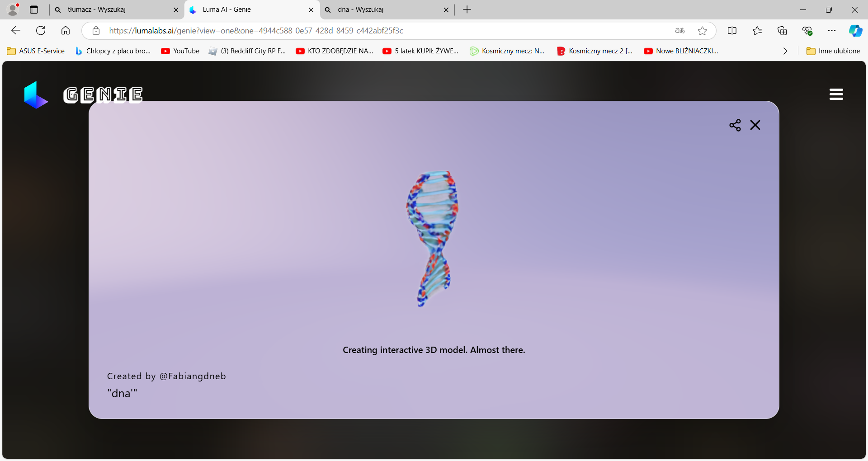Open the Genie hamburger menu

click(836, 94)
